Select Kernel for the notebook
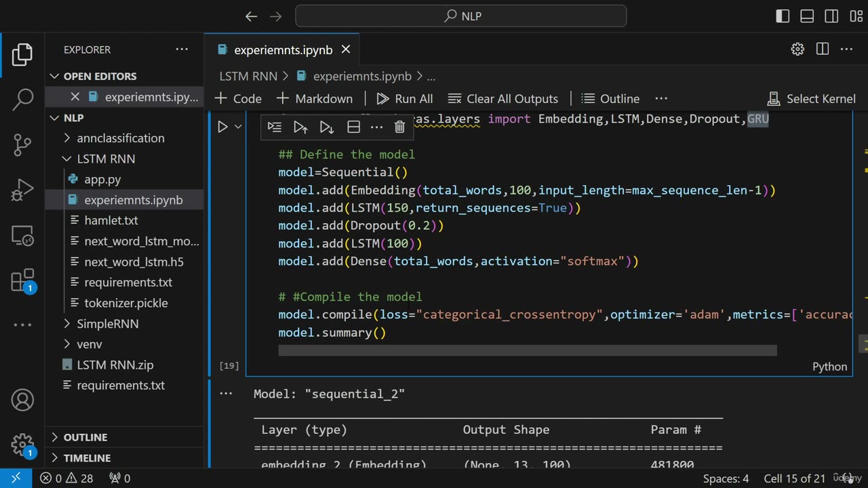 (811, 98)
